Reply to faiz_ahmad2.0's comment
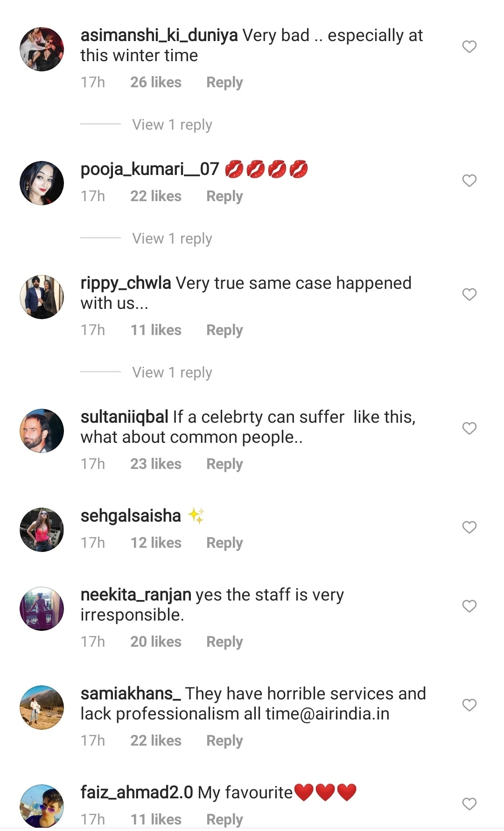Image resolution: width=504 pixels, height=831 pixels. (224, 819)
